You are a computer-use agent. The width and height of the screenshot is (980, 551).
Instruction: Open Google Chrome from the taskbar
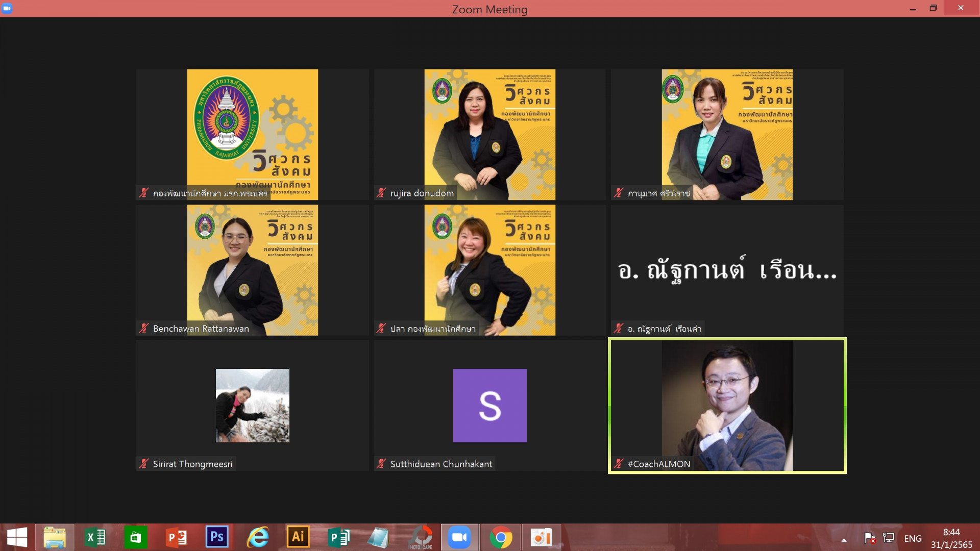pos(501,537)
